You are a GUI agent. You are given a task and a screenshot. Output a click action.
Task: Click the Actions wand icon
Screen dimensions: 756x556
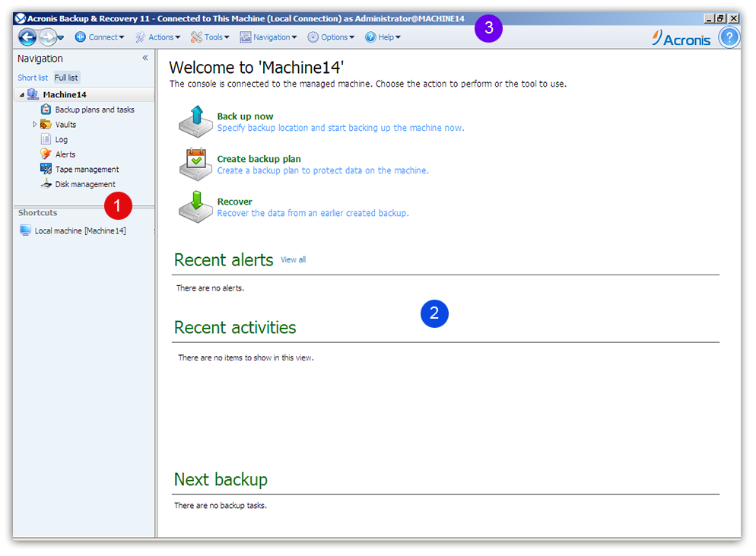click(x=140, y=37)
